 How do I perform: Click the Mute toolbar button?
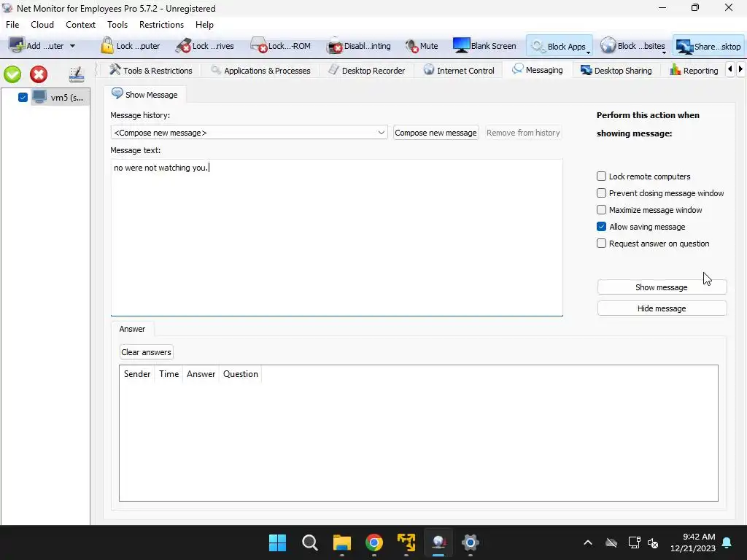(x=421, y=46)
